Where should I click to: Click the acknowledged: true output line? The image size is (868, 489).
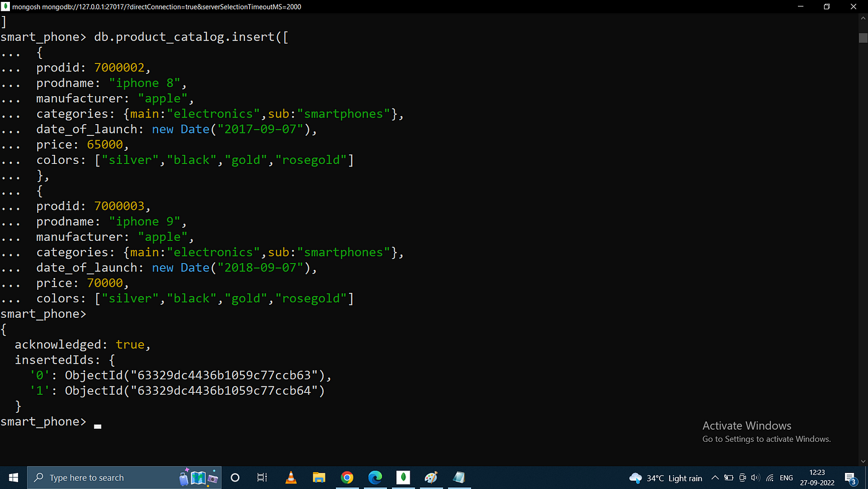click(82, 344)
